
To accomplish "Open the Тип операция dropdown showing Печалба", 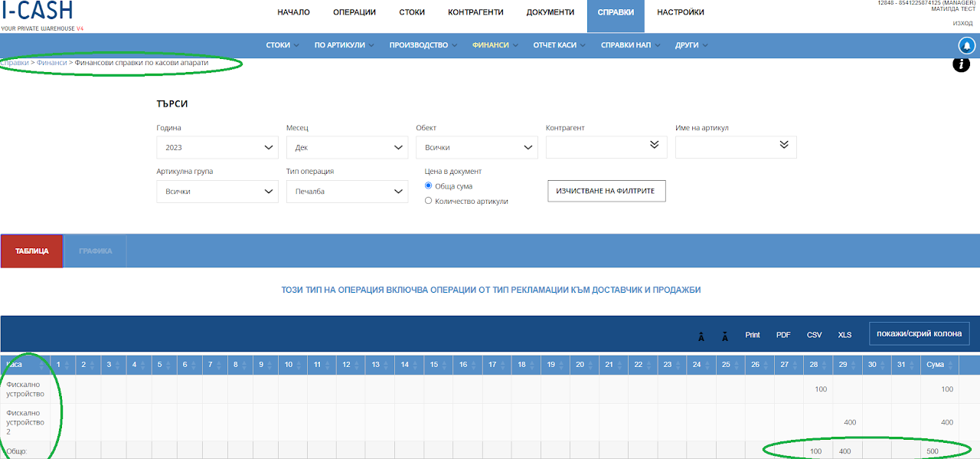I will point(347,192).
